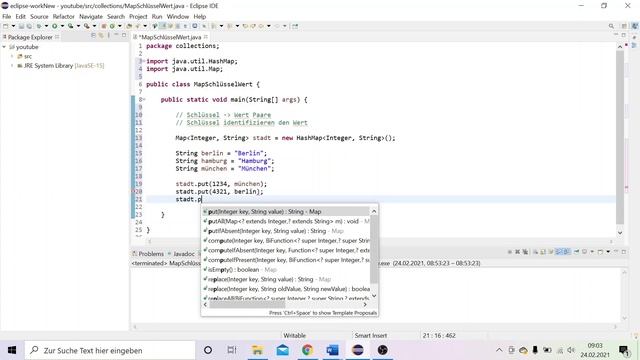
Task: Open the Package Explorer view menu
Action: coord(109,36)
